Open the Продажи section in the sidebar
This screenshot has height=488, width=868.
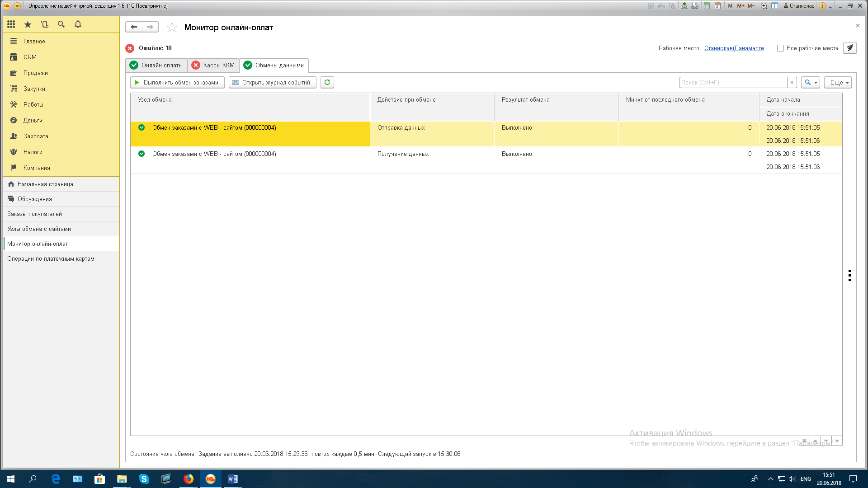coord(35,73)
